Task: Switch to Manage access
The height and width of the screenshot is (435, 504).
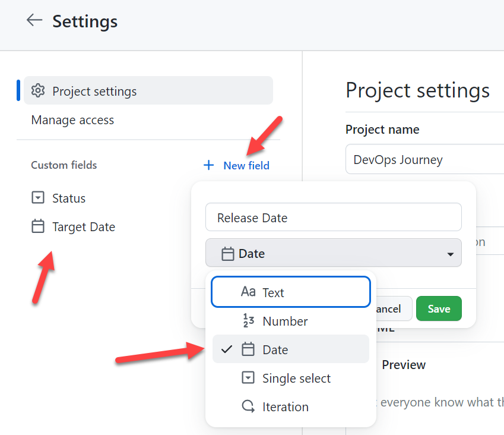Action: [72, 120]
